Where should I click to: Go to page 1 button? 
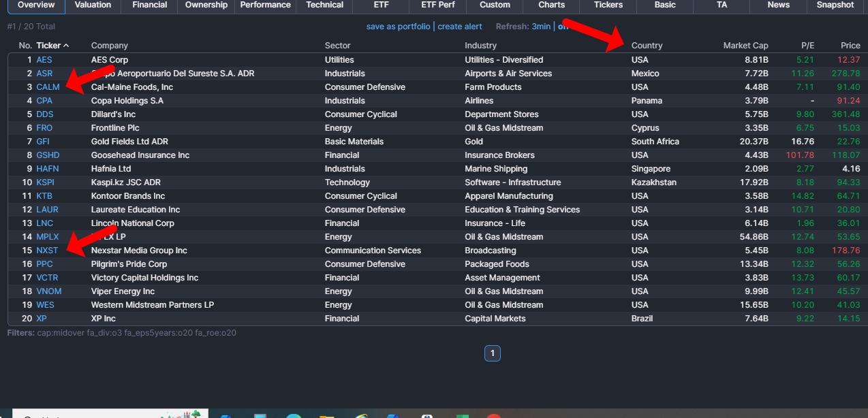click(x=492, y=353)
